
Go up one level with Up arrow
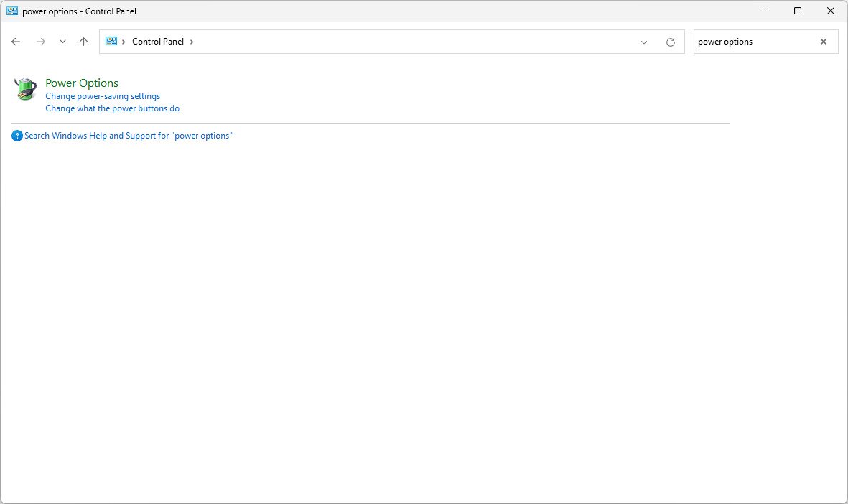coord(83,42)
